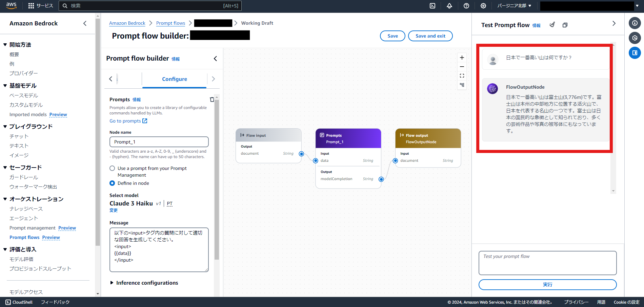Screen dimensions: 644x307
Task: Click the Test your prompt flow input box
Action: [x=547, y=263]
